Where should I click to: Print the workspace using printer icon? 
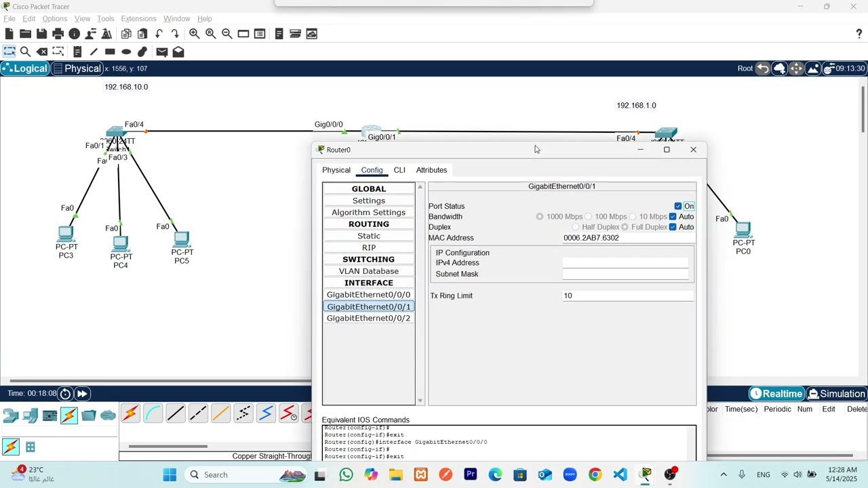58,33
